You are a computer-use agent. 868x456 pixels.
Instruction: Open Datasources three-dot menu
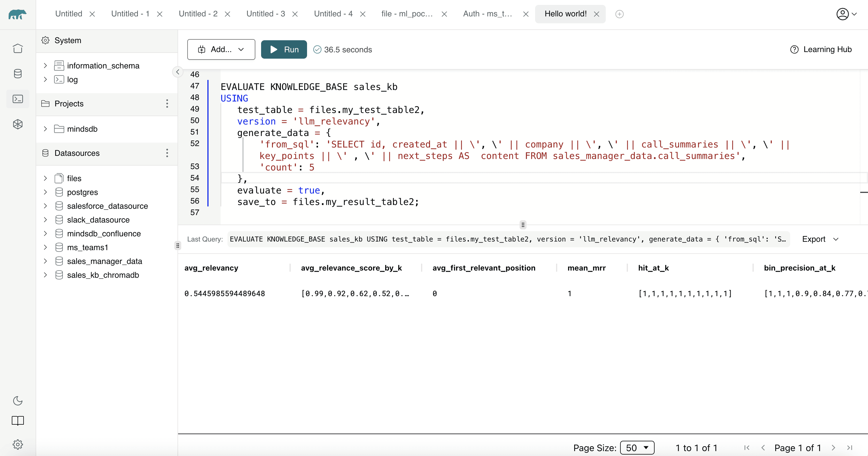(x=167, y=153)
